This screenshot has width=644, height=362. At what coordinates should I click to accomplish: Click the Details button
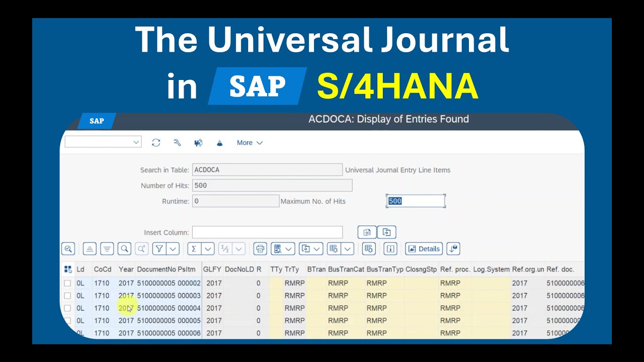click(424, 248)
